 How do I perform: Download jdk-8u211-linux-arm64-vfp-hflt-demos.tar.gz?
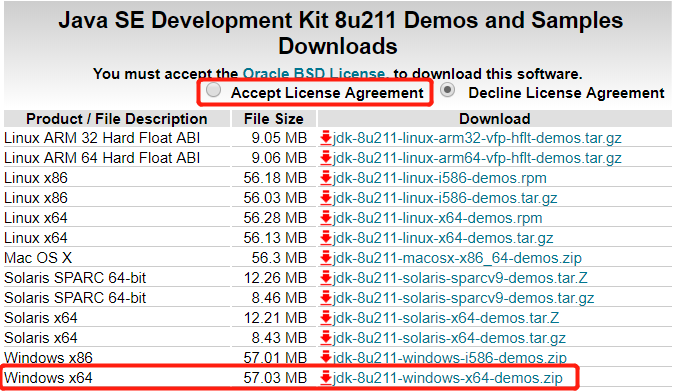pos(477,158)
